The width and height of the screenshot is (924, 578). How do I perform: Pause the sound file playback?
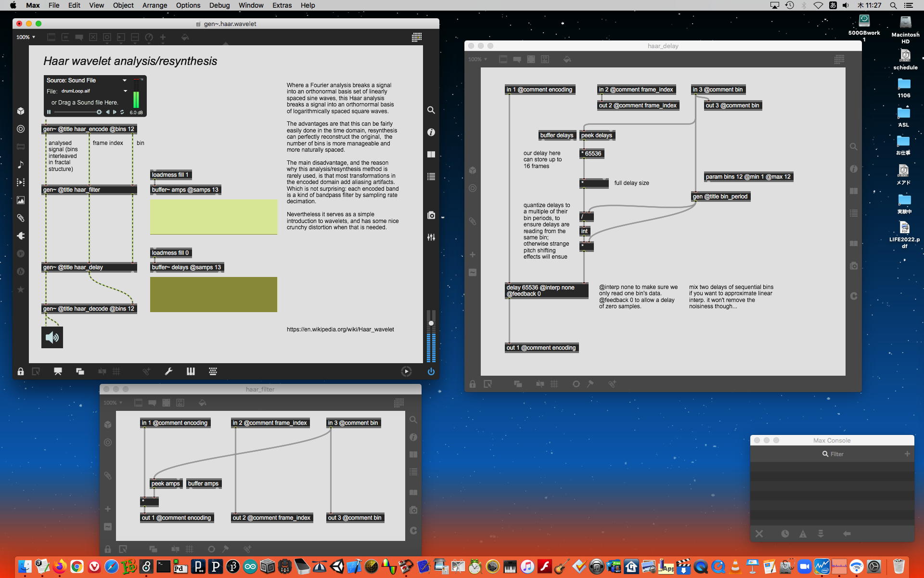coord(49,112)
